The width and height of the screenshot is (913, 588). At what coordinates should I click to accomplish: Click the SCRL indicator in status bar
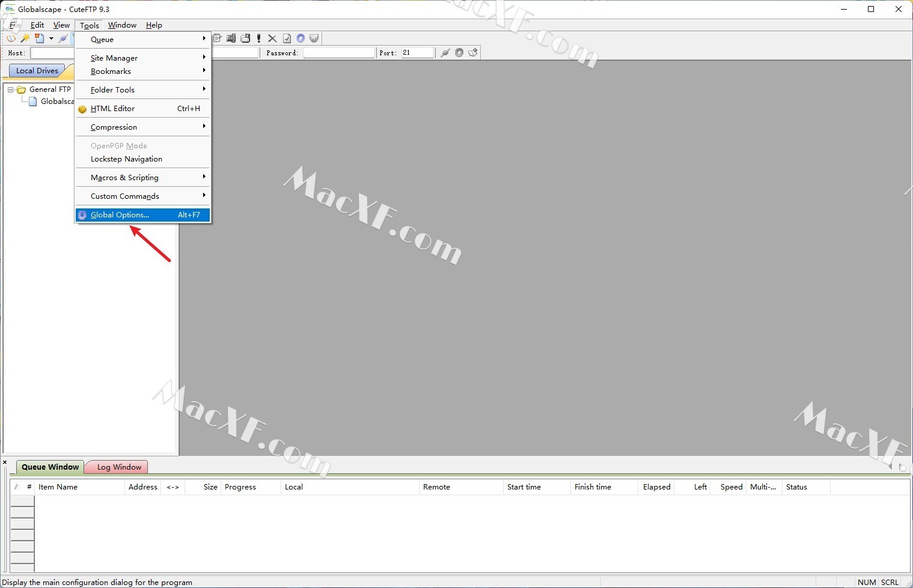click(x=890, y=583)
